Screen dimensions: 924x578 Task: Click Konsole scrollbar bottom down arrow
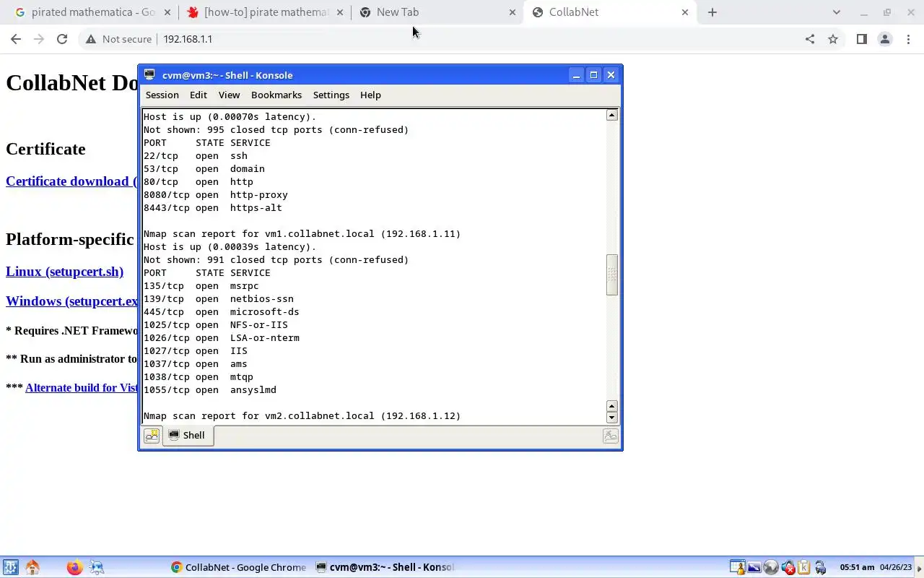pos(612,418)
